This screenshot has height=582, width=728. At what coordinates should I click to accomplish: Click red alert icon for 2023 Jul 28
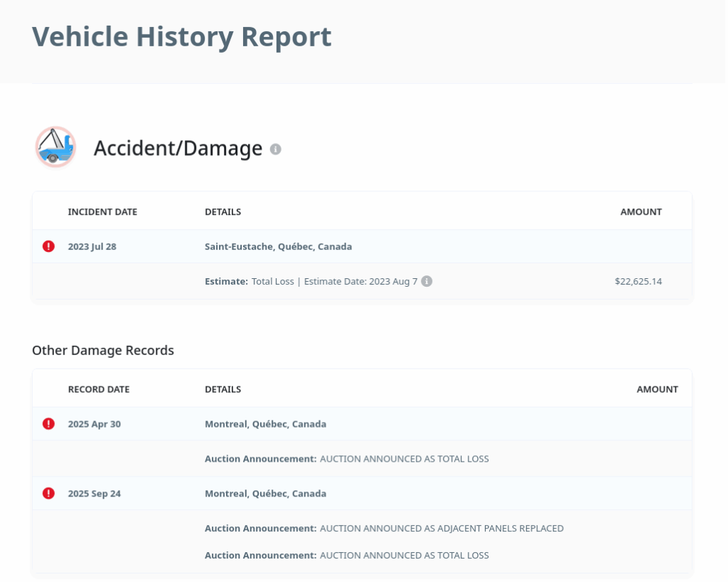[x=48, y=246]
